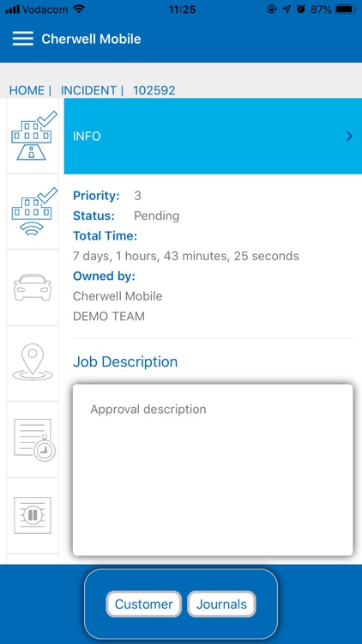Tap the building with wifi signal icon

pyautogui.click(x=33, y=212)
